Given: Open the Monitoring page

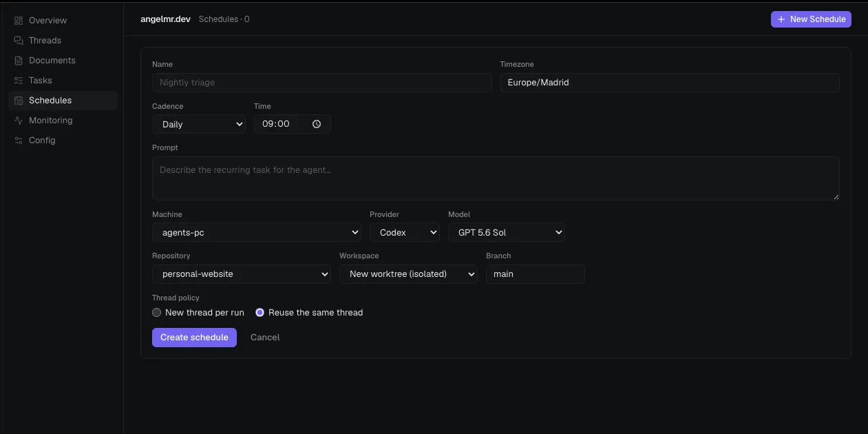Looking at the screenshot, I should click(63, 121).
